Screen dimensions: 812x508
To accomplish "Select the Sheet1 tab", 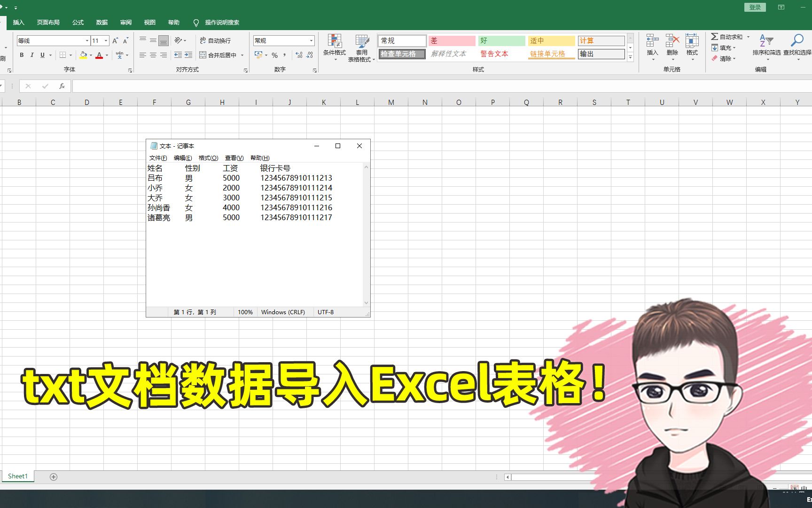I will [x=18, y=476].
